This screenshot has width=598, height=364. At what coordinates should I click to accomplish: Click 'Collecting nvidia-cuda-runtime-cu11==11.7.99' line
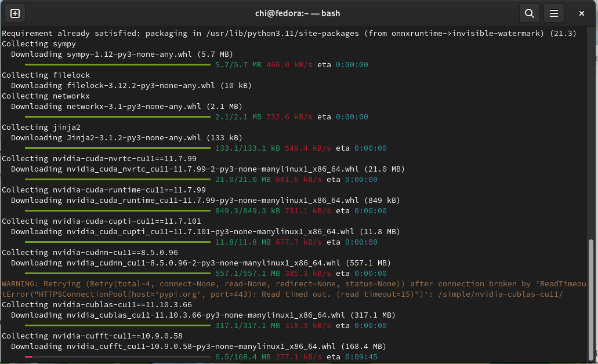pyautogui.click(x=104, y=190)
